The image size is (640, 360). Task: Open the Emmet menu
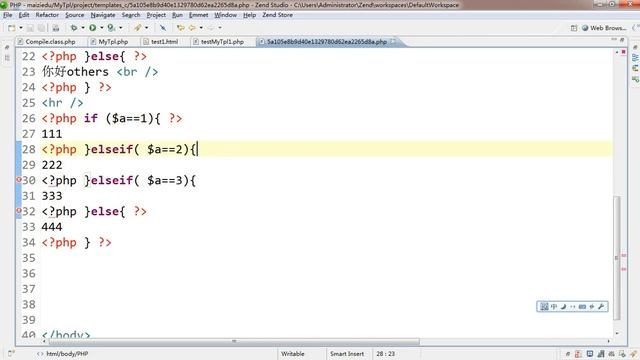[x=198, y=15]
